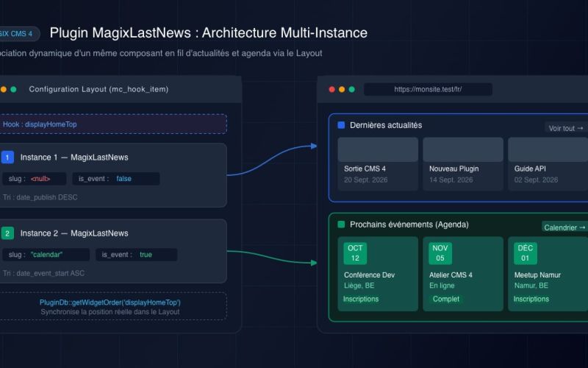Click the green square icon beside Prochains événements
This screenshot has width=588, height=368.
click(341, 224)
